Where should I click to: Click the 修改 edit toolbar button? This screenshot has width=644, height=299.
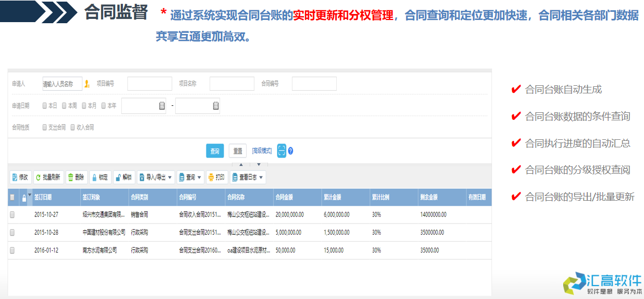[20, 177]
